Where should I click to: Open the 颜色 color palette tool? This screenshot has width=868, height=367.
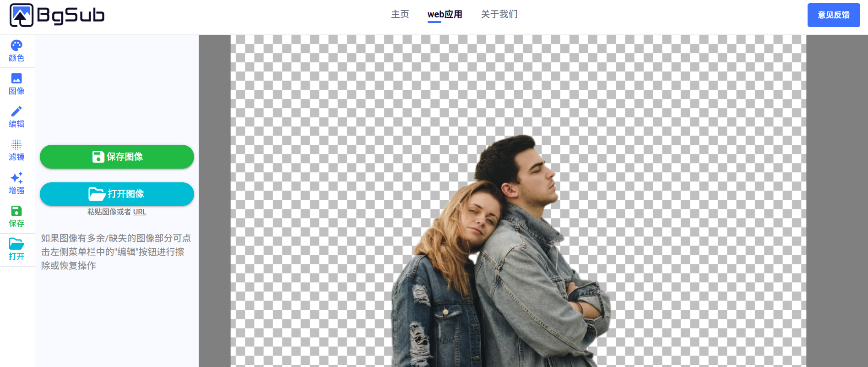click(17, 51)
